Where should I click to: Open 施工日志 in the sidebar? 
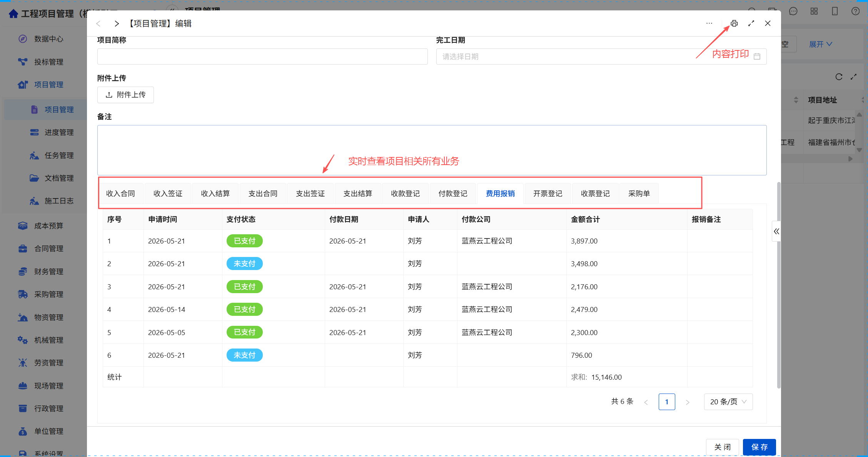[x=59, y=201]
